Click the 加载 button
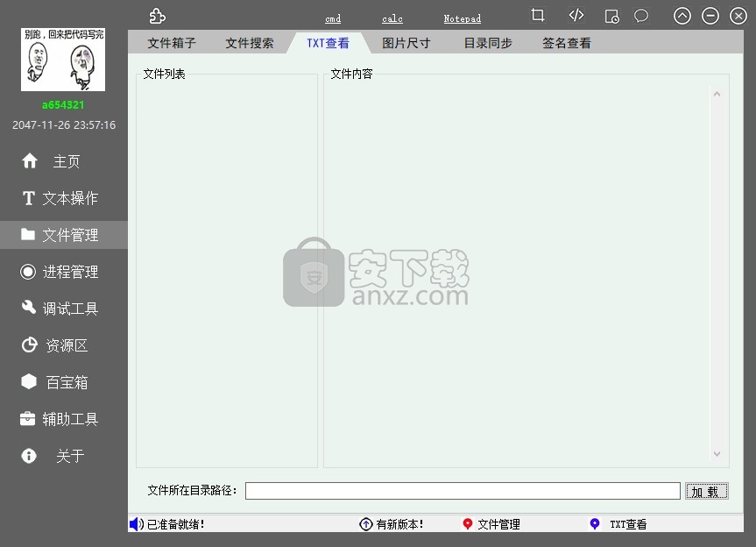Viewport: 756px width, 547px height. pos(706,491)
